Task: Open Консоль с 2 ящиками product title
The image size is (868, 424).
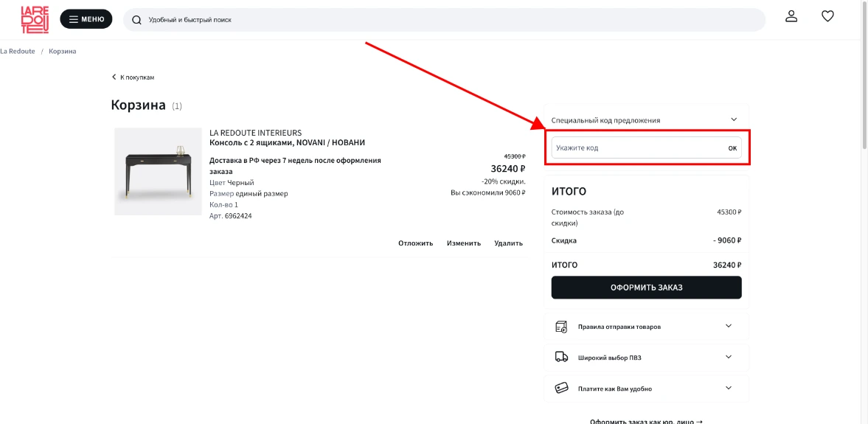Action: (288, 143)
